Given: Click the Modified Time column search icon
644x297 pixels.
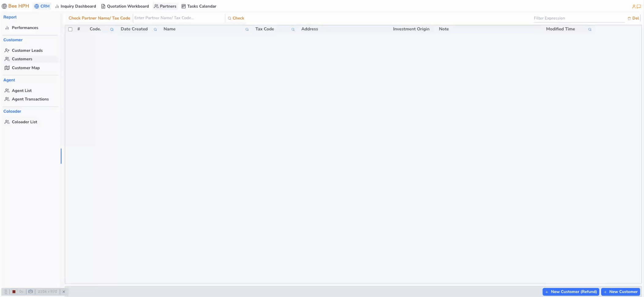Looking at the screenshot, I should pos(590,29).
